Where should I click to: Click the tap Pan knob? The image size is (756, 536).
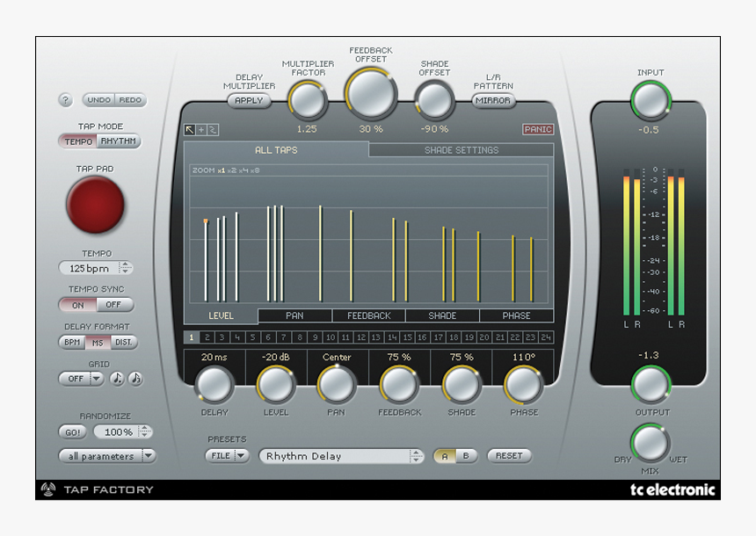click(x=337, y=385)
